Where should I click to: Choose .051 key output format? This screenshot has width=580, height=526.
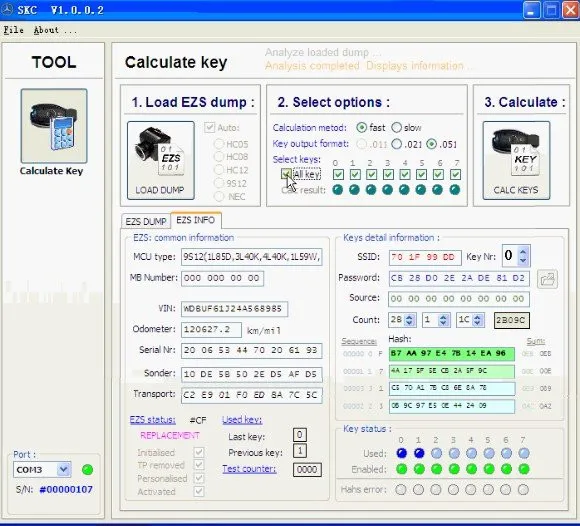pos(431,144)
